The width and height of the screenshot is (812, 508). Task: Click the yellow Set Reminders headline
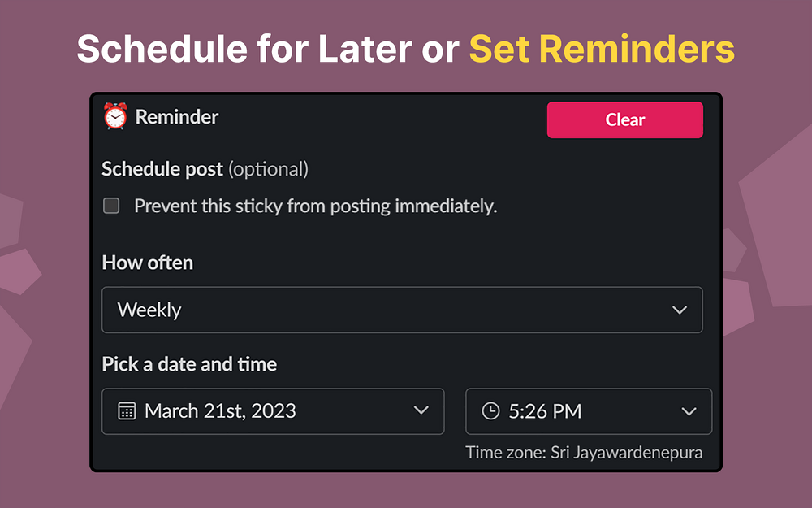point(602,50)
